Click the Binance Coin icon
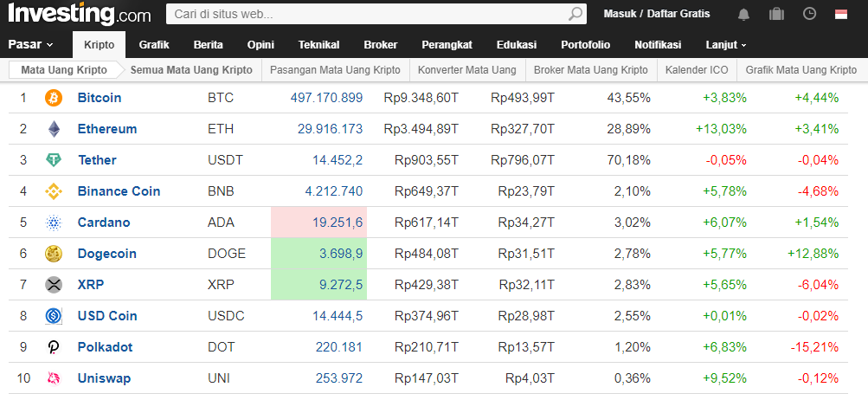 [x=54, y=191]
